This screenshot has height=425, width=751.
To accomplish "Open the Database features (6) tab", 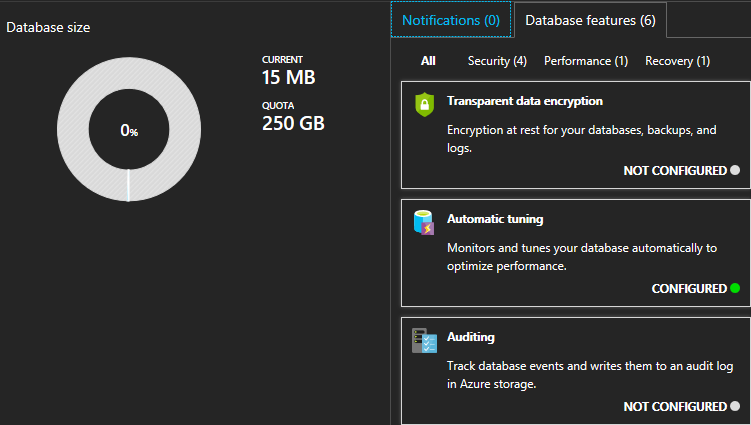I will pyautogui.click(x=590, y=20).
